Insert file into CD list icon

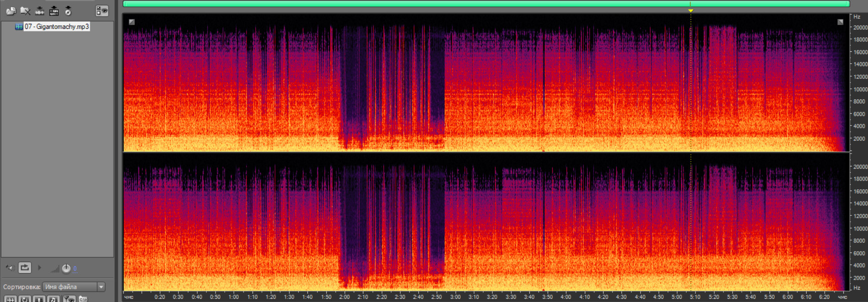coord(68,11)
